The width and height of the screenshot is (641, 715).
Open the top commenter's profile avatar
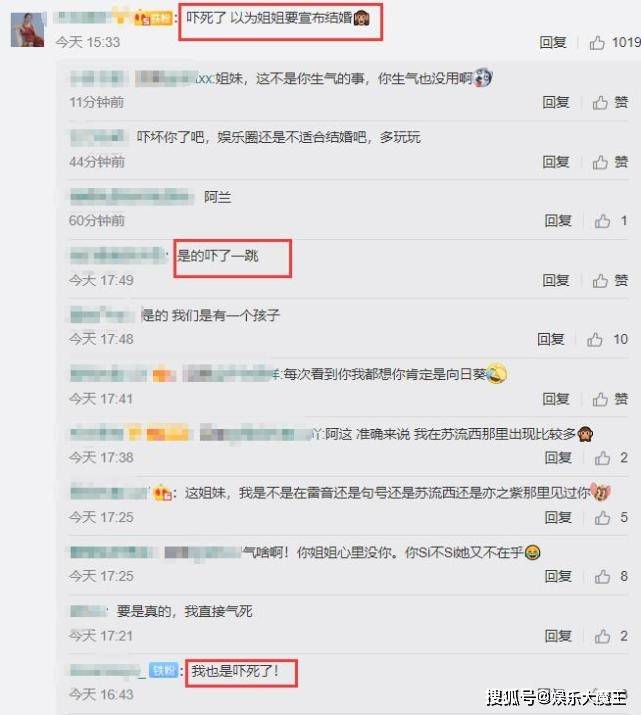[28, 30]
